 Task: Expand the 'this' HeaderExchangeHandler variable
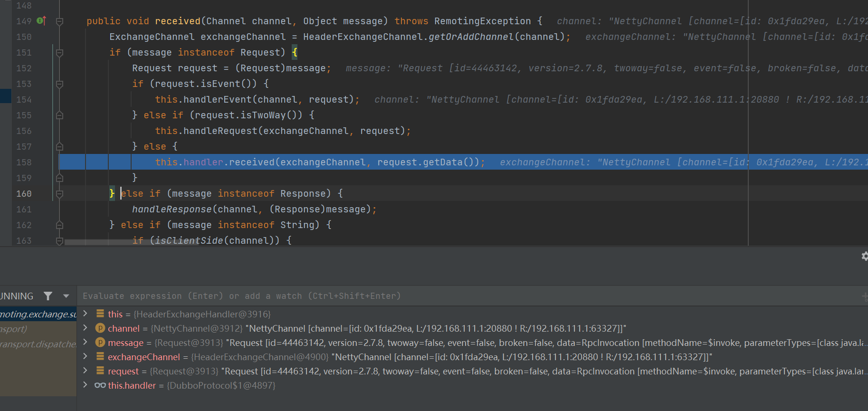pos(85,314)
